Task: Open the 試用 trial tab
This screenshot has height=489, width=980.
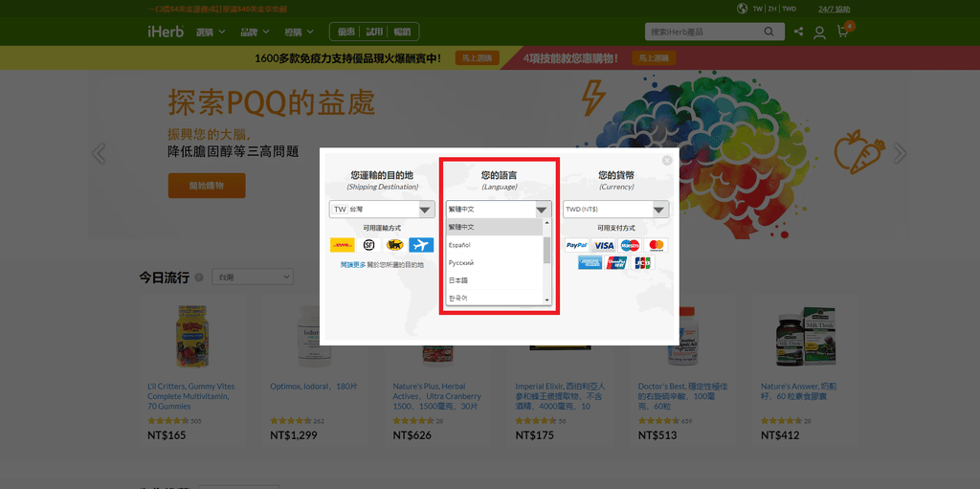Action: click(374, 32)
